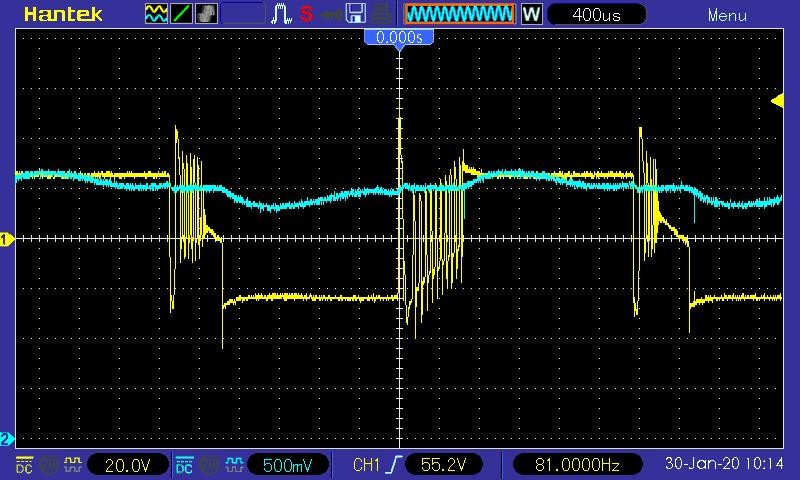Screen dimensions: 800x480
Task: Open the Menu button
Action: coord(727,15)
